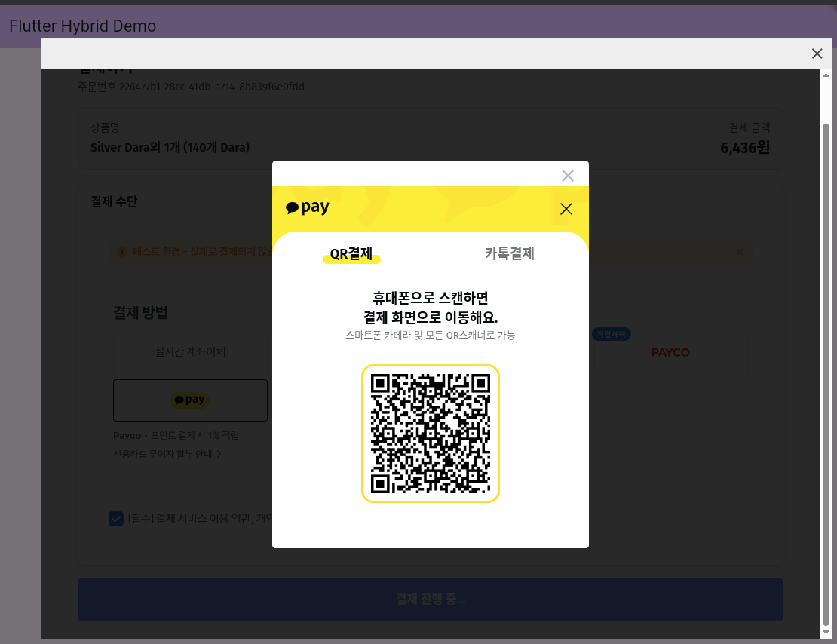Switch to the 카톡결제 tab

click(x=509, y=253)
